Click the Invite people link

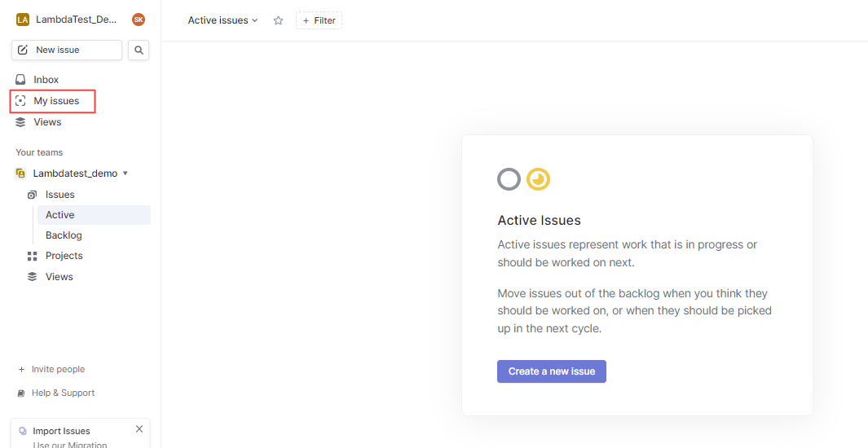click(58, 370)
